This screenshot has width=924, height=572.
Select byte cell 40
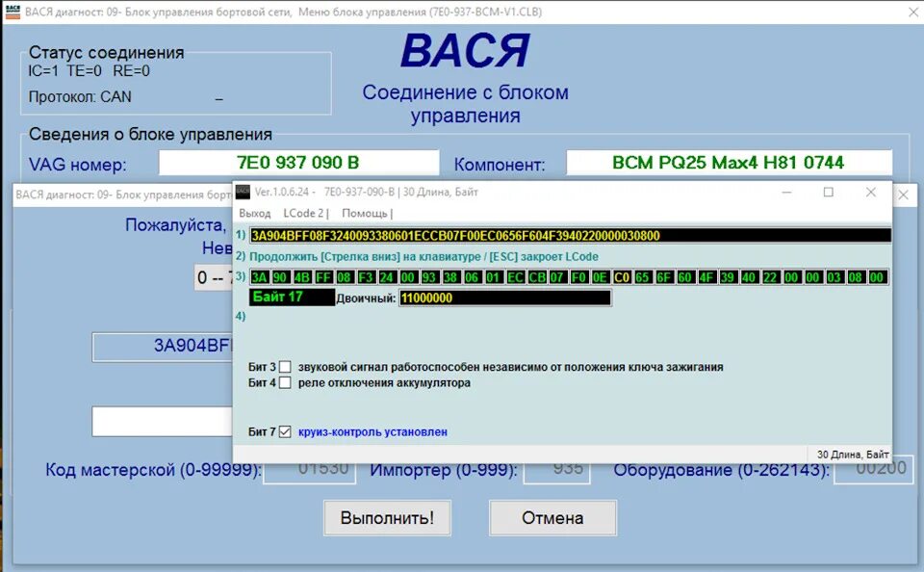click(x=749, y=277)
